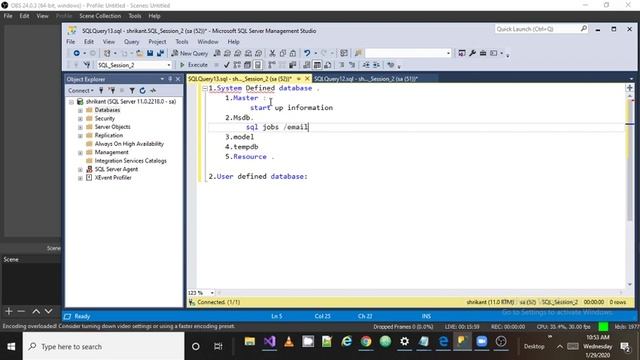Open the SSMS Tools menu
This screenshot has width=640, height=360.
pos(182,42)
